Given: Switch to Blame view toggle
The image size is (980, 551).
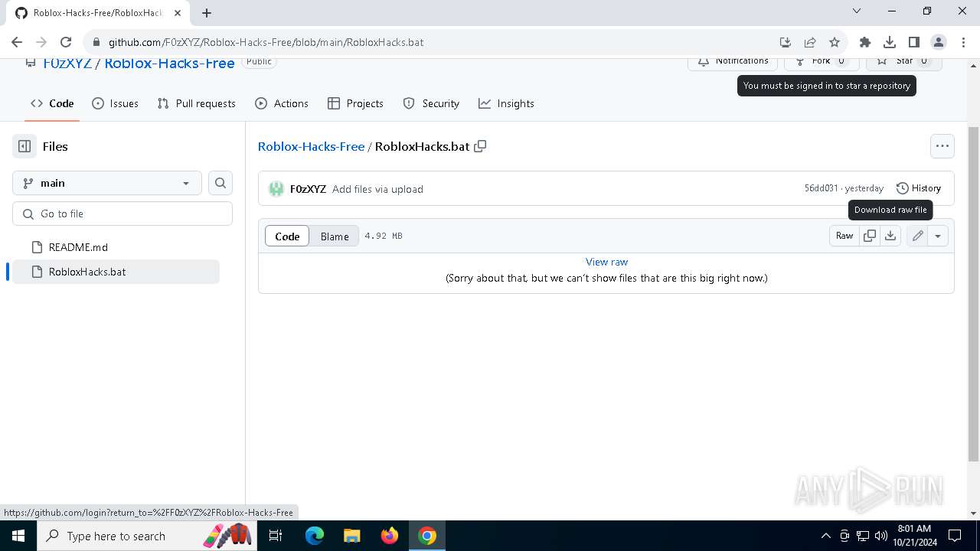Looking at the screenshot, I should tap(335, 236).
